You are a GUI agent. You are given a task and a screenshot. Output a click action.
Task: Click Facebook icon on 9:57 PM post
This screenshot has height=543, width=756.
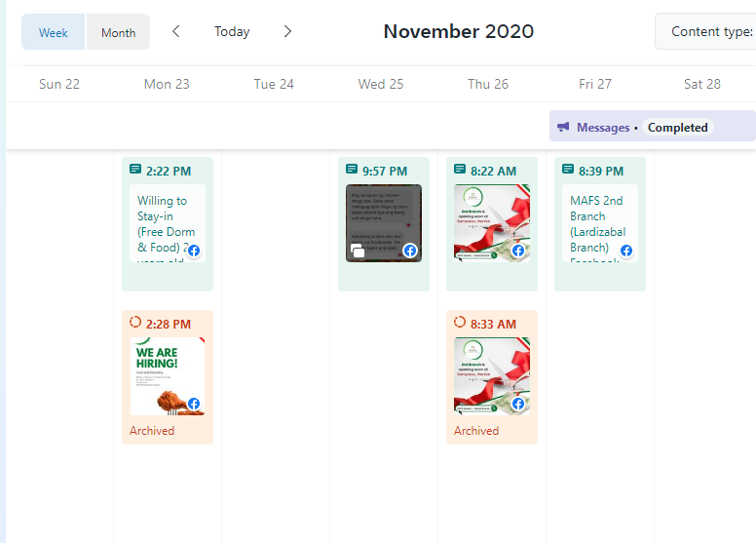410,251
